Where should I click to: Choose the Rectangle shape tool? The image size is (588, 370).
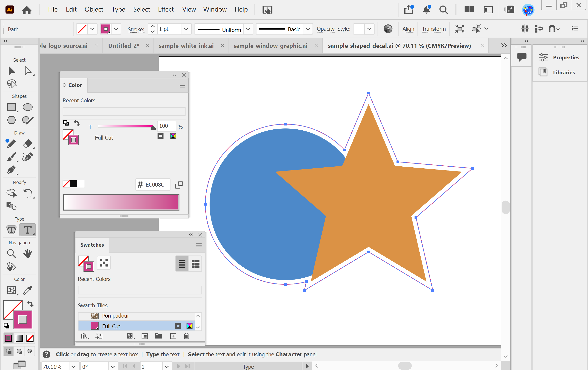12,107
